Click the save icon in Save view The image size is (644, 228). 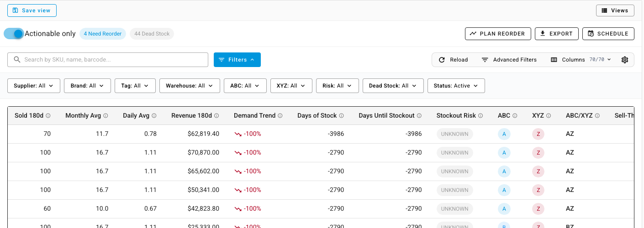coord(16,10)
